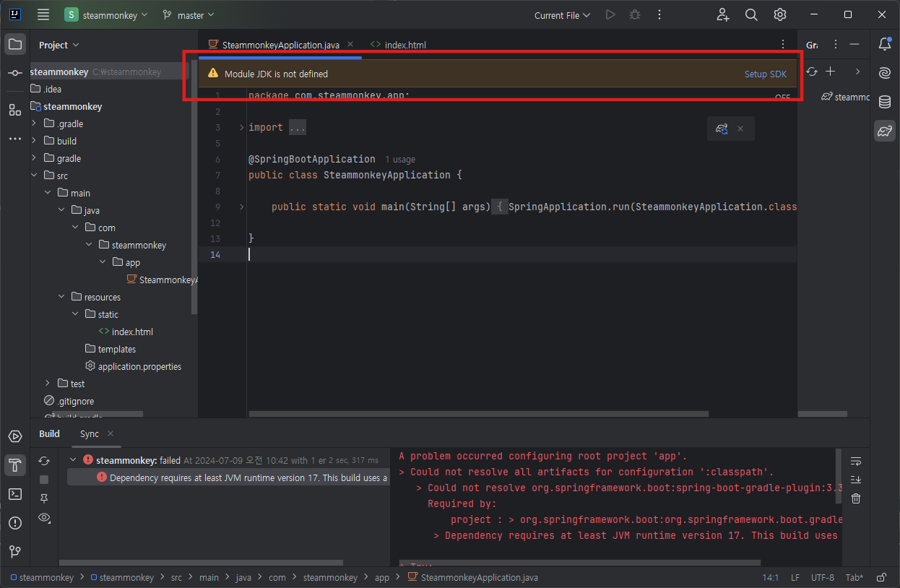Open the Gradle elephant tool window
This screenshot has height=588, width=900.
point(885,131)
